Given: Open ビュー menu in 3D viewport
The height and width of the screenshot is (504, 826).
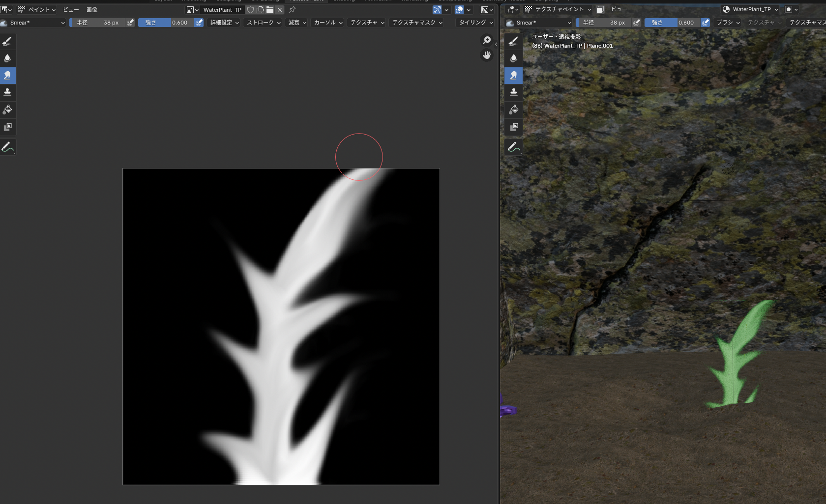Looking at the screenshot, I should [x=619, y=9].
